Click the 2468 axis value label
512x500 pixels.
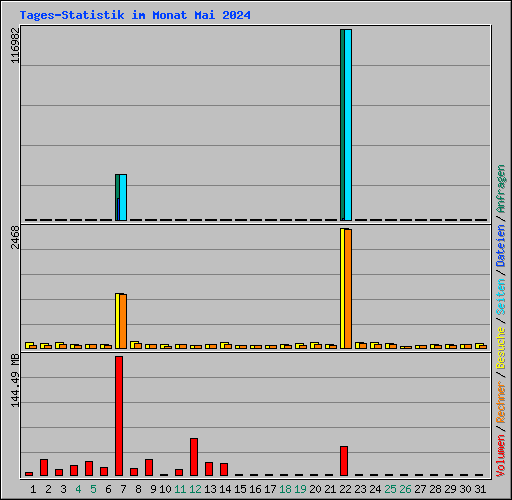(x=15, y=237)
